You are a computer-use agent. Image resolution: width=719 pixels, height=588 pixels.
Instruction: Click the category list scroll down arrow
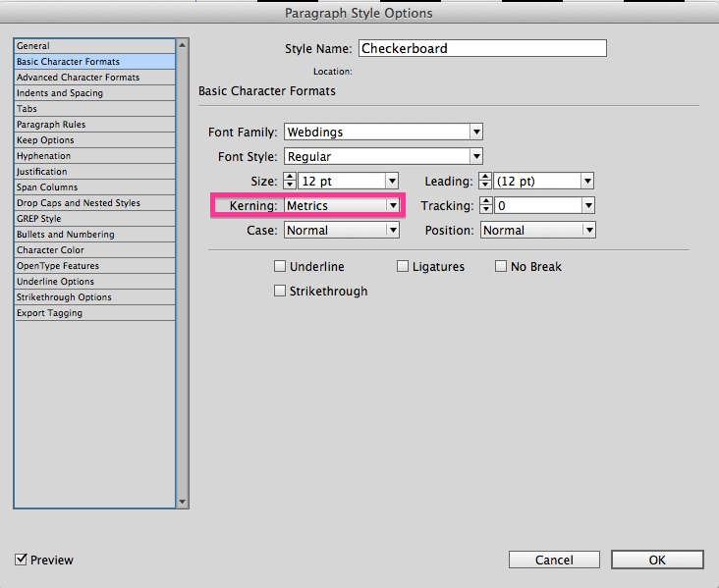click(182, 502)
